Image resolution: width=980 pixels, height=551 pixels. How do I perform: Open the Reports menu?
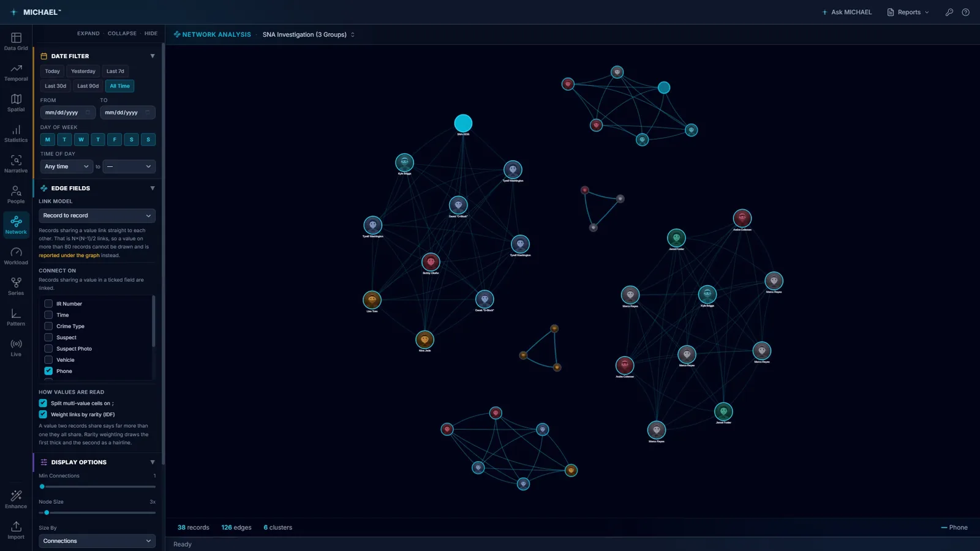click(908, 12)
